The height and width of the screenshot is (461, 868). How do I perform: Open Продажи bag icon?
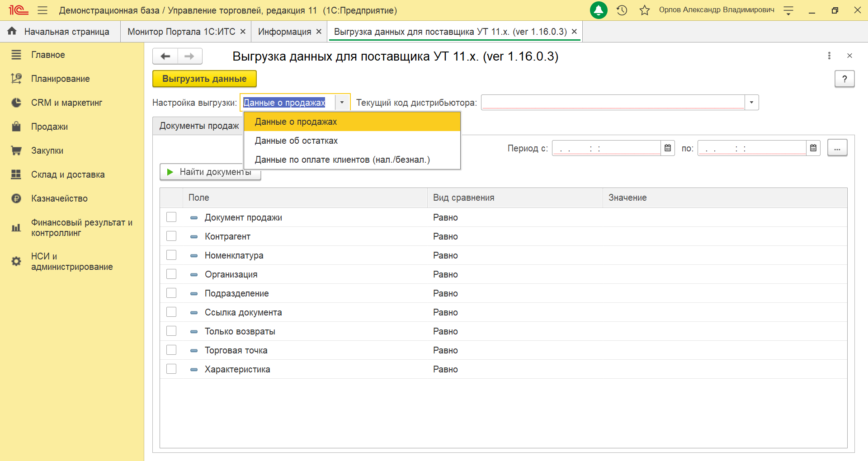point(16,127)
